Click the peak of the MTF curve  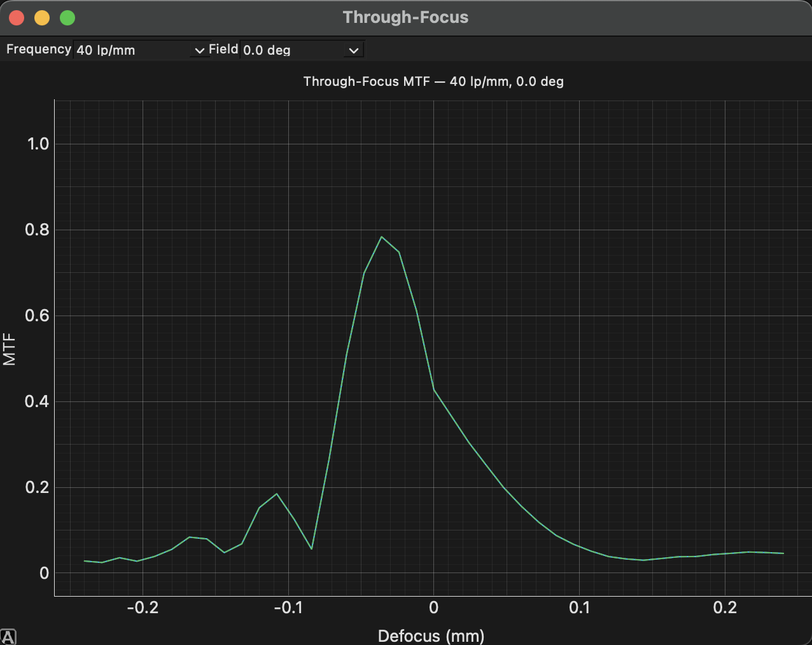pyautogui.click(x=382, y=237)
